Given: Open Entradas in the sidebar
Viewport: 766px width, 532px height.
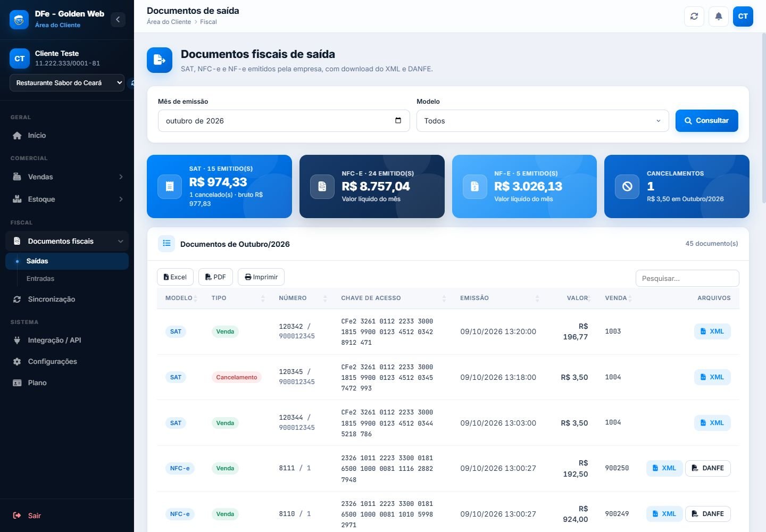Looking at the screenshot, I should [x=67, y=279].
